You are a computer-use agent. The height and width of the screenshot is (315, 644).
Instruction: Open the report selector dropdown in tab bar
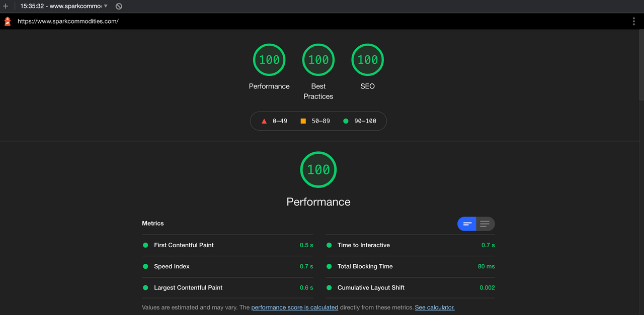point(106,6)
